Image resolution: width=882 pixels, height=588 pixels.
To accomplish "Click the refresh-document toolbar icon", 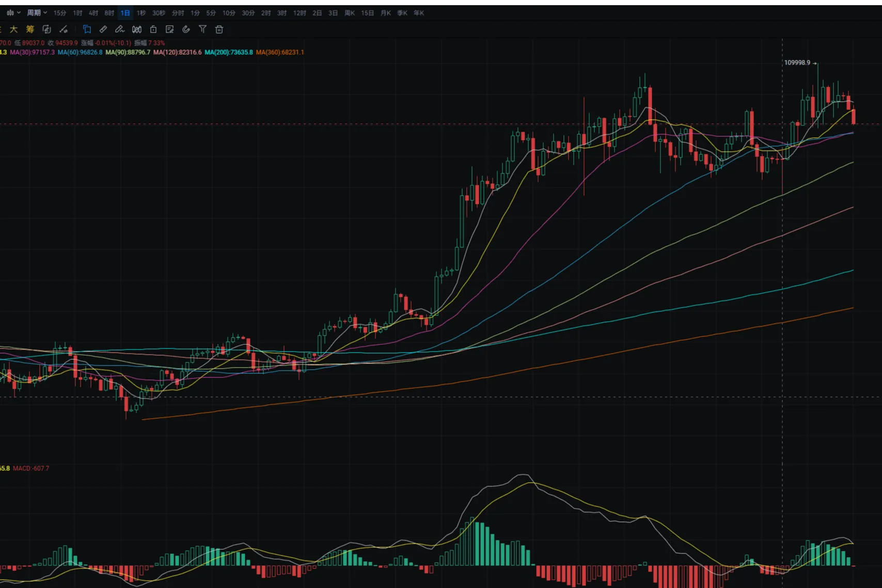I will coord(46,29).
